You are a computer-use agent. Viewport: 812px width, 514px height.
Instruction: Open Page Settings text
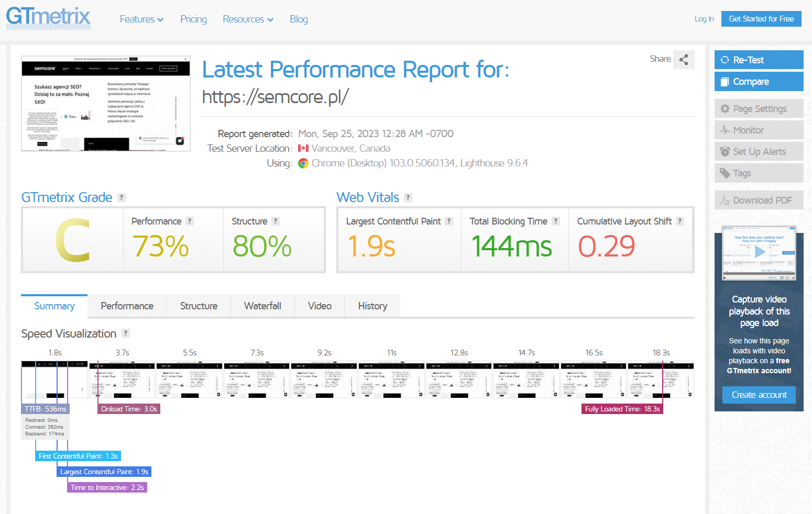click(760, 108)
